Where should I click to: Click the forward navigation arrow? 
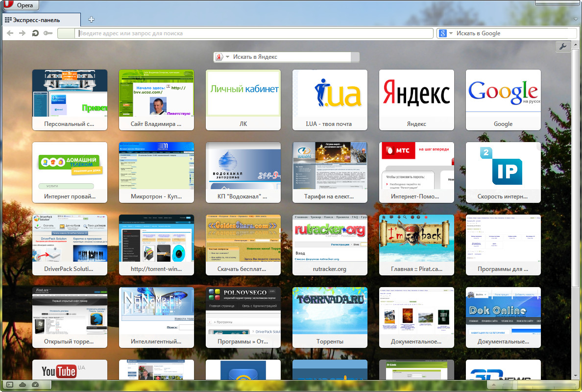point(22,33)
